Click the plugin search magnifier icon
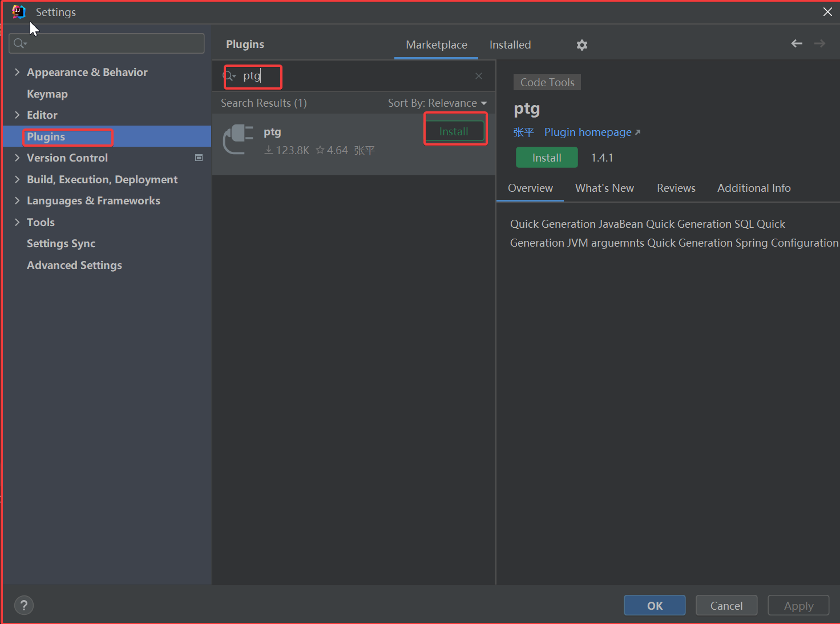The image size is (840, 624). (x=229, y=76)
